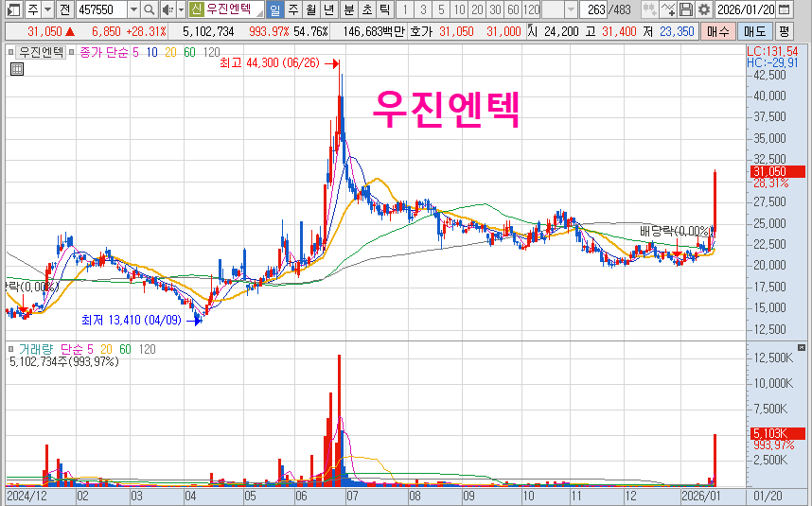
Task: Open the dropdown next to 주 selector
Action: [47, 9]
